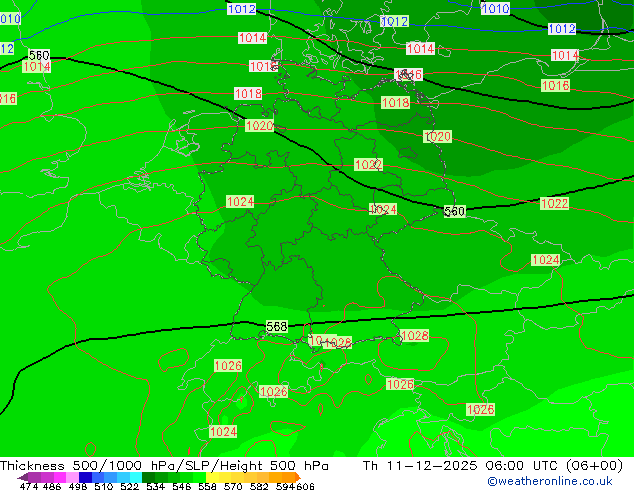
Task: Click the yellow legend swatch after 558
Action: pos(212,477)
